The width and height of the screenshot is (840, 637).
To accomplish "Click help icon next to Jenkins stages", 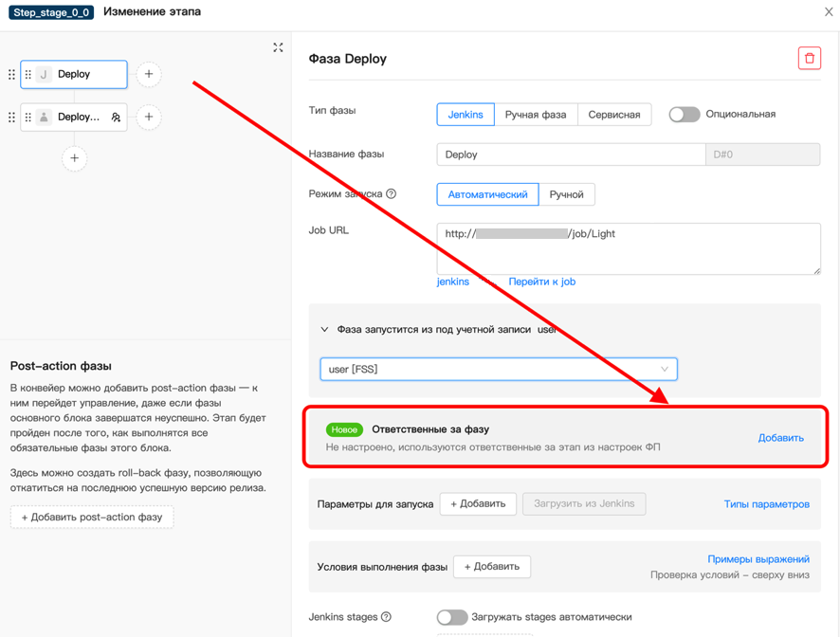I will click(386, 617).
